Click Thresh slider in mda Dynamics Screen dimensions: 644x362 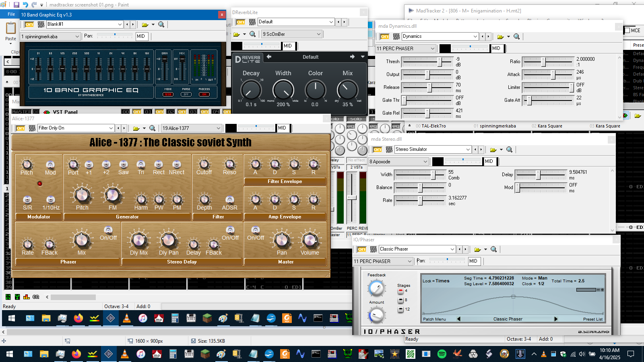pyautogui.click(x=427, y=62)
